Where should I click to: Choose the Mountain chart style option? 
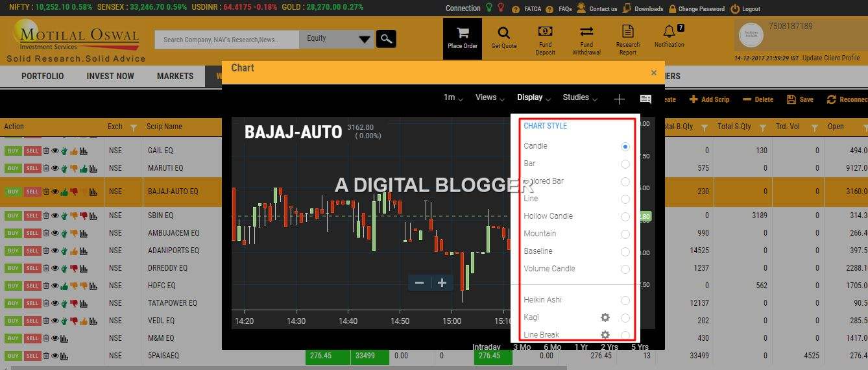(x=540, y=234)
